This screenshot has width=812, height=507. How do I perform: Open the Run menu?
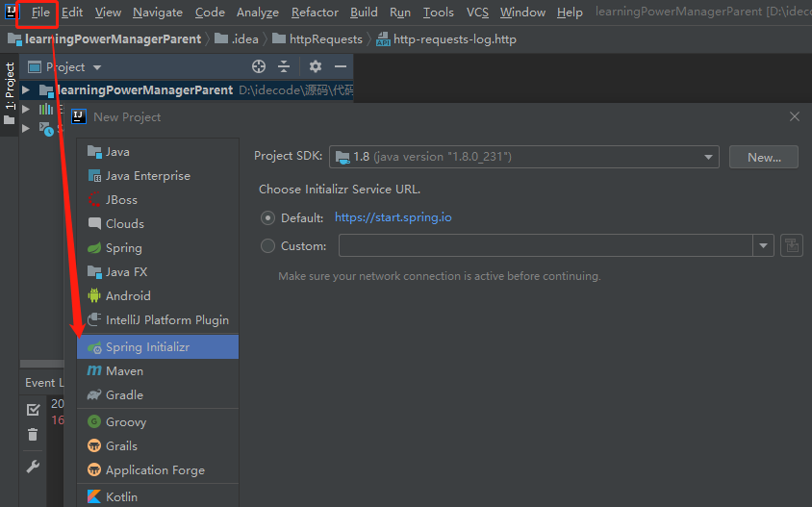(x=400, y=12)
